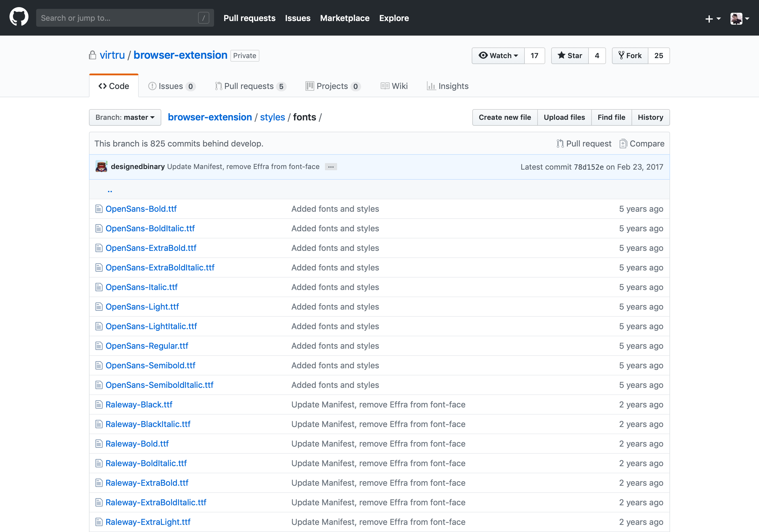
Task: Open the user avatar menu
Action: click(x=739, y=18)
